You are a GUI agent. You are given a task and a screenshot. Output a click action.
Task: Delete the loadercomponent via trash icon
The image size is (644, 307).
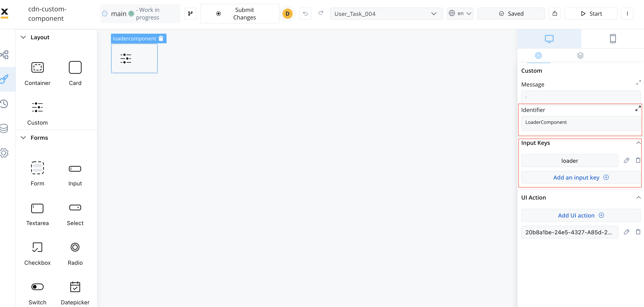161,39
